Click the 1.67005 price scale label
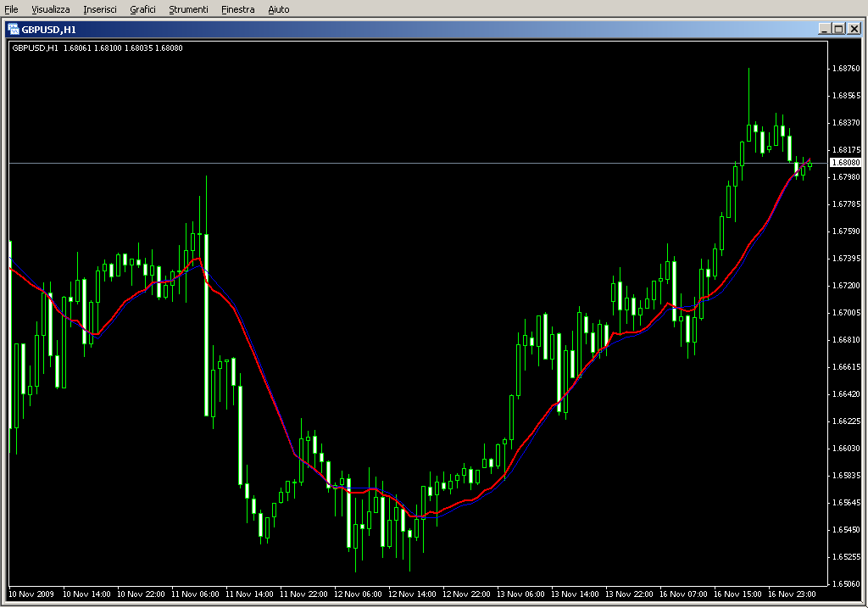Viewport: 868px width, 608px height. (x=847, y=313)
